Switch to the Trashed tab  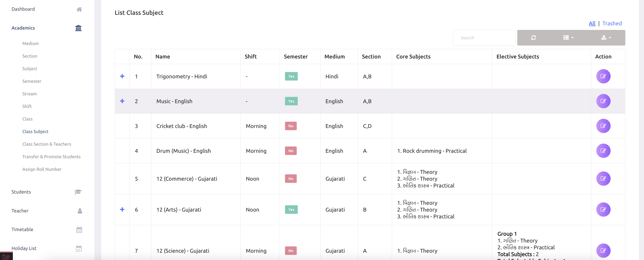click(612, 23)
